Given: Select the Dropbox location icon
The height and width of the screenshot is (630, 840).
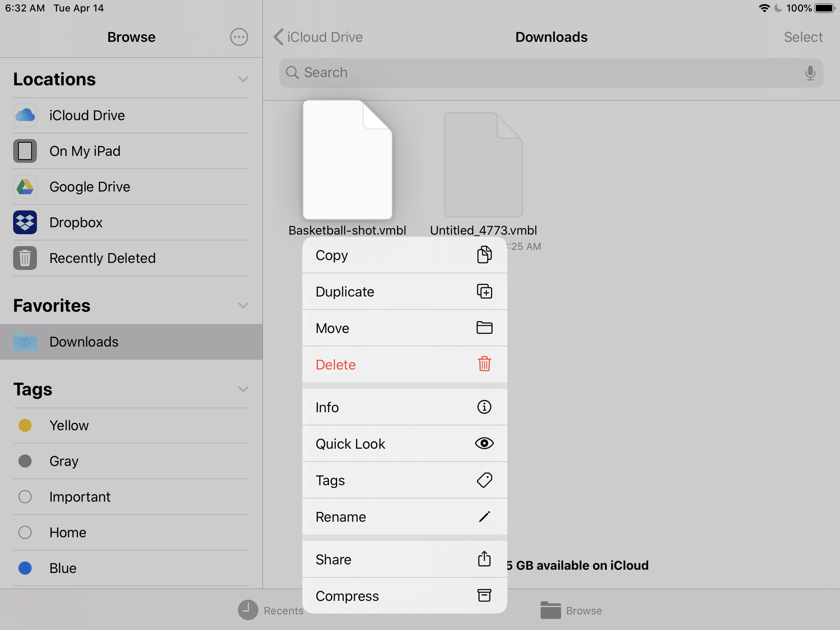Looking at the screenshot, I should pyautogui.click(x=25, y=222).
